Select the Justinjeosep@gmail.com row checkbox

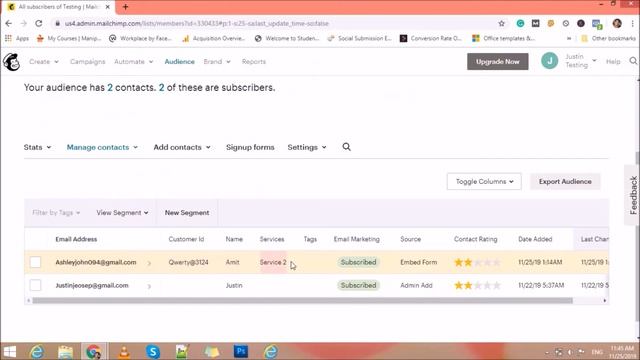[x=36, y=285]
